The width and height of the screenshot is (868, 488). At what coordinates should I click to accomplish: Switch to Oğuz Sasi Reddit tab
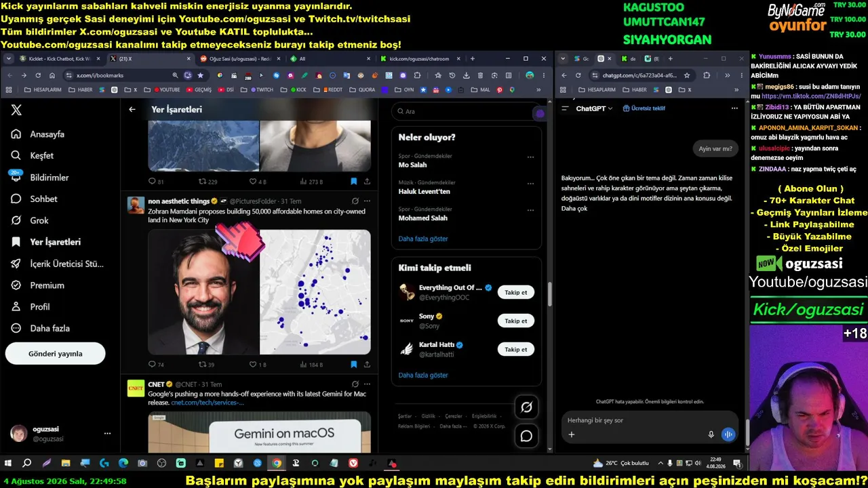pos(239,59)
